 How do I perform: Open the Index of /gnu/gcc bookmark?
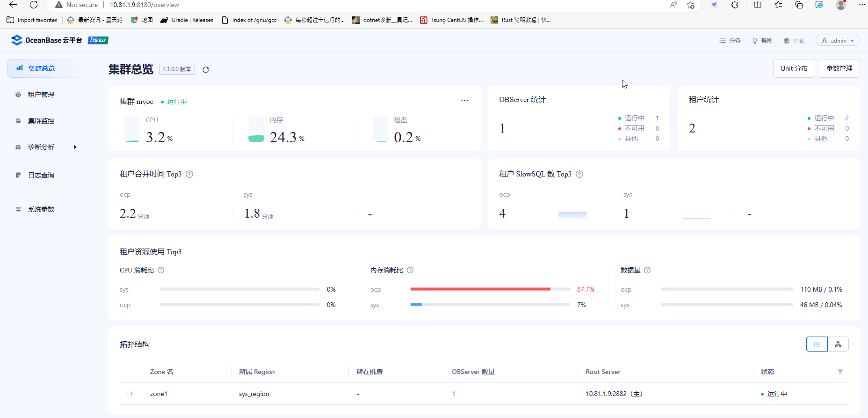pos(249,20)
